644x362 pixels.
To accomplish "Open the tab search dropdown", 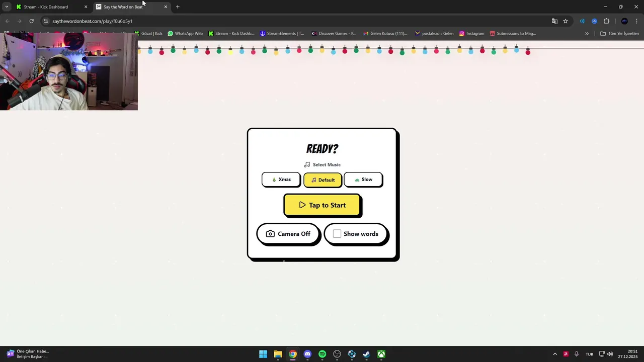I will click(x=7, y=7).
